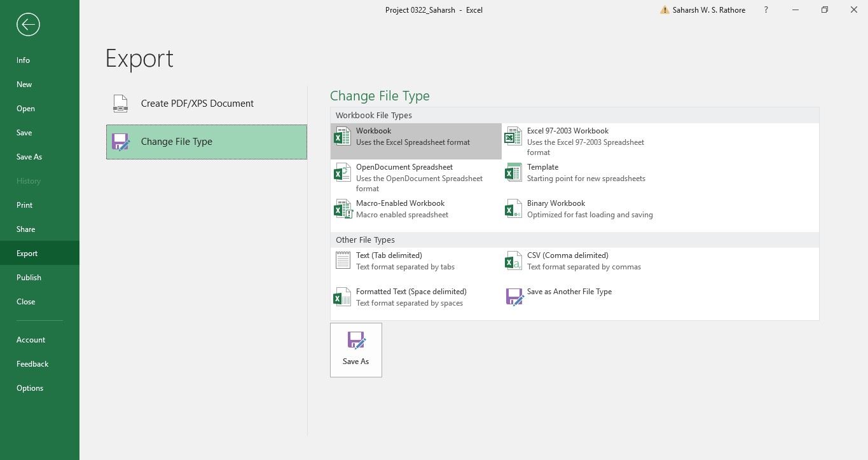Click the large Save As button
This screenshot has height=460, width=868.
(x=355, y=350)
